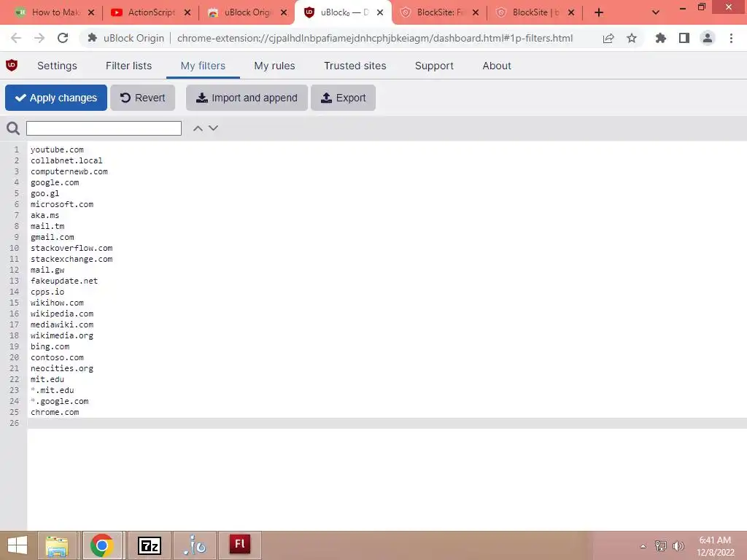Viewport: 747px width, 560px height.
Task: Click the microsoft.com filter line
Action: point(62,204)
